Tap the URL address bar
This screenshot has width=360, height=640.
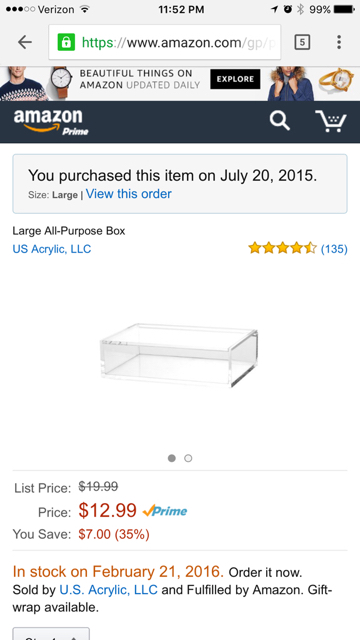pos(164,42)
